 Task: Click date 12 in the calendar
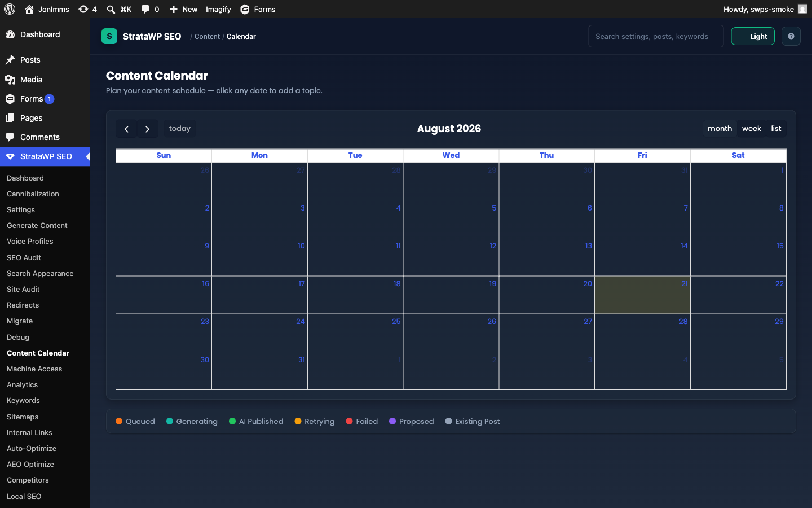[493, 246]
